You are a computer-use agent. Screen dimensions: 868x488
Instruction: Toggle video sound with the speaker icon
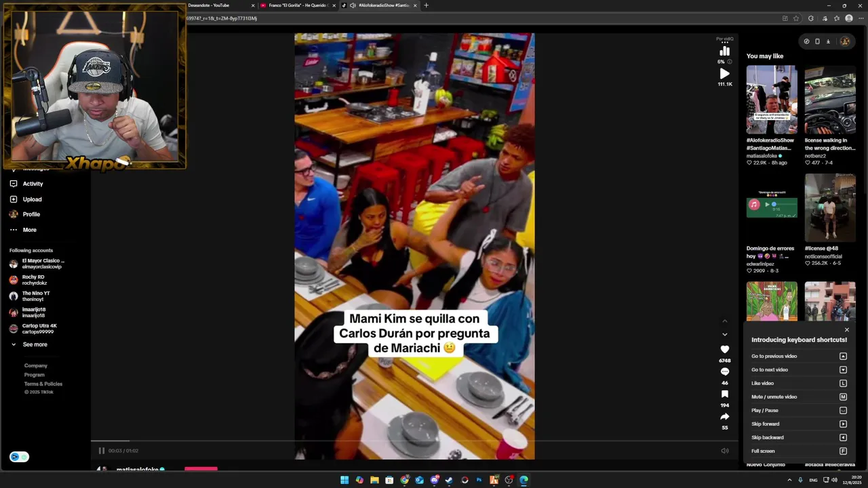coord(724,451)
